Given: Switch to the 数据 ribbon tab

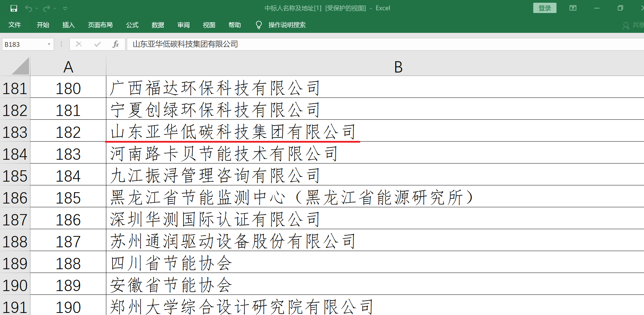Looking at the screenshot, I should click(x=158, y=25).
